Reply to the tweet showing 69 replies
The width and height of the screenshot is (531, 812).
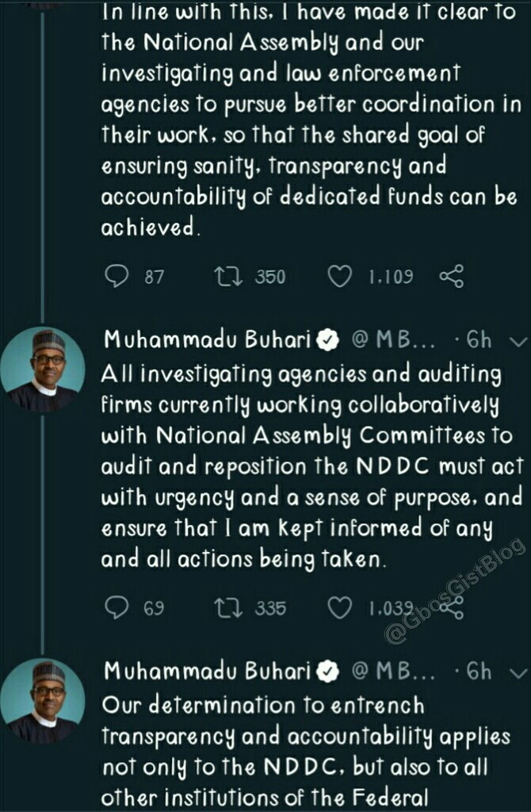[x=117, y=607]
